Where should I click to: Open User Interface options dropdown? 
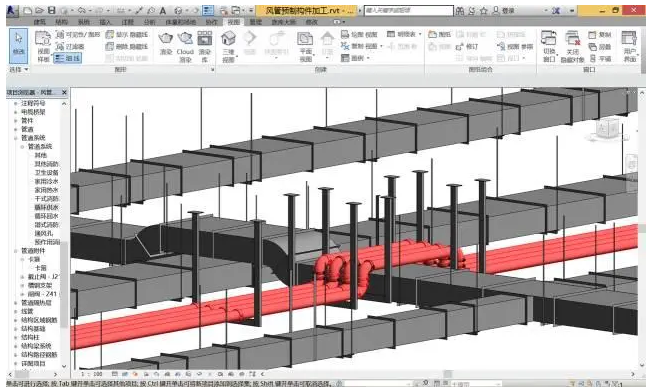[629, 46]
